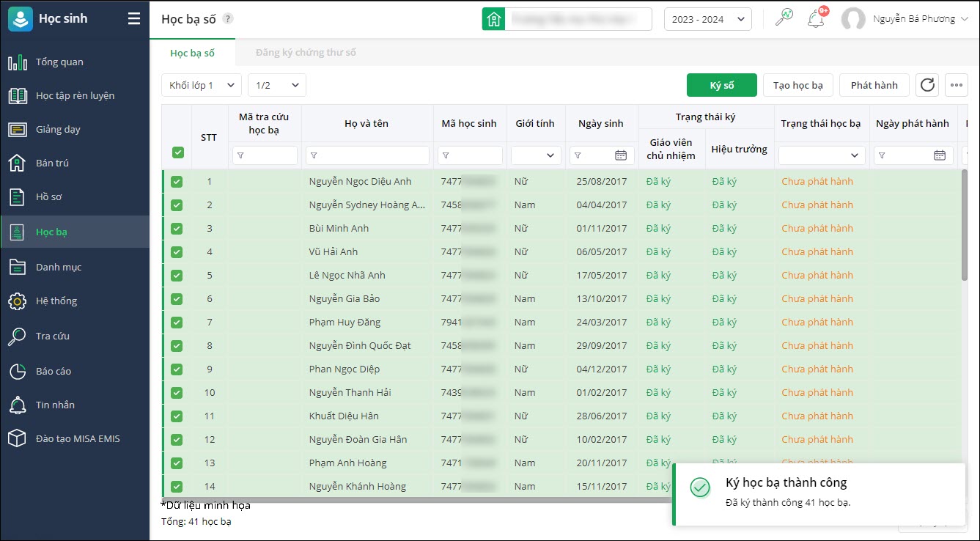This screenshot has width=980, height=541.
Task: Uncheck the checkbox for Bùi Minh Anh
Action: (177, 229)
